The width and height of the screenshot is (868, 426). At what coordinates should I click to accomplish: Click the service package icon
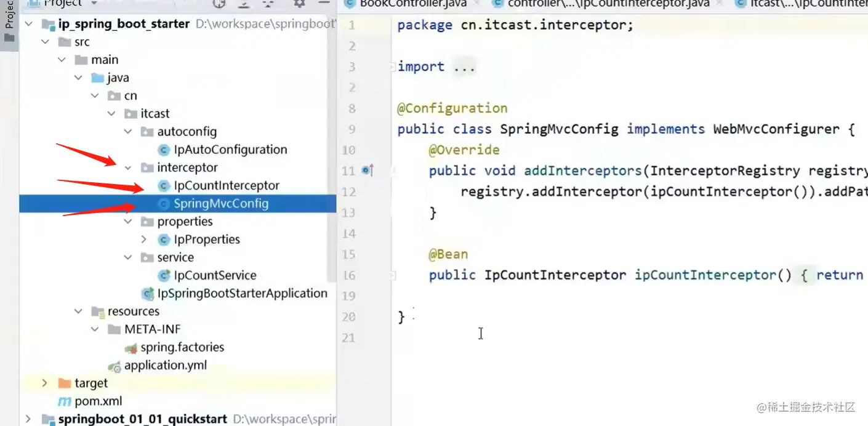click(x=147, y=257)
